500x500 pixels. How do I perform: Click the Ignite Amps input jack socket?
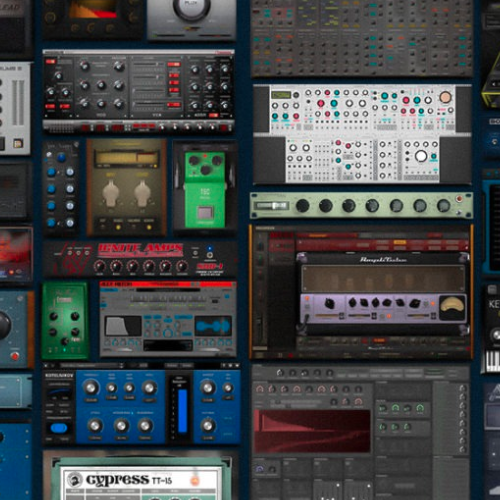click(210, 255)
